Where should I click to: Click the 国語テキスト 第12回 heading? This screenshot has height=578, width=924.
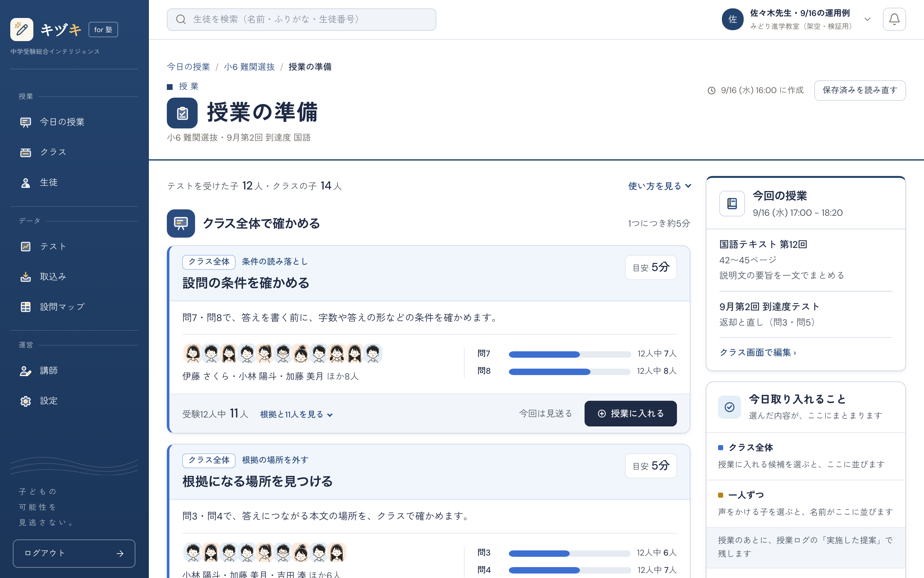pos(763,244)
